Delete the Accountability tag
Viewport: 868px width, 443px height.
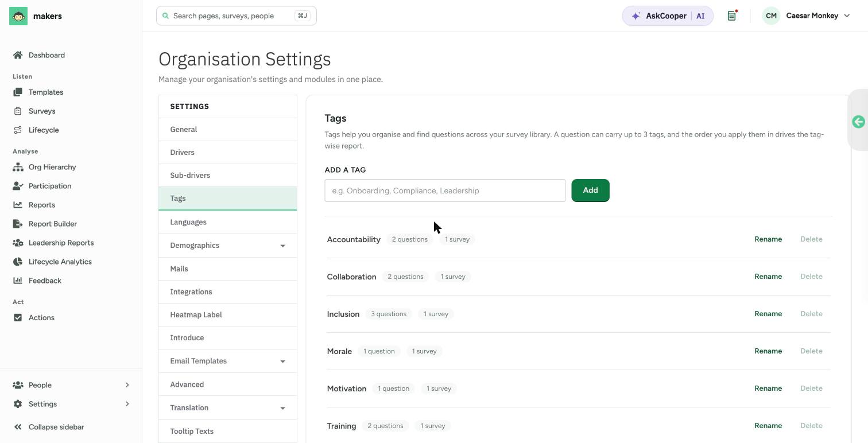tap(811, 239)
